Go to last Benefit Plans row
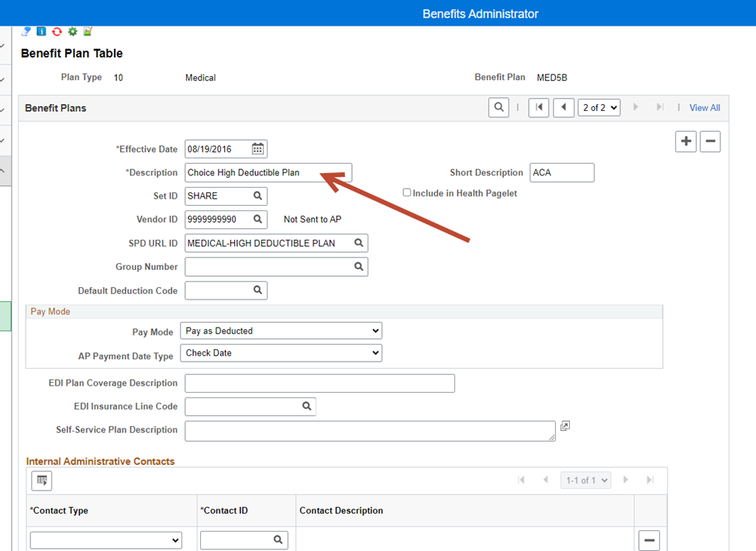 click(660, 107)
